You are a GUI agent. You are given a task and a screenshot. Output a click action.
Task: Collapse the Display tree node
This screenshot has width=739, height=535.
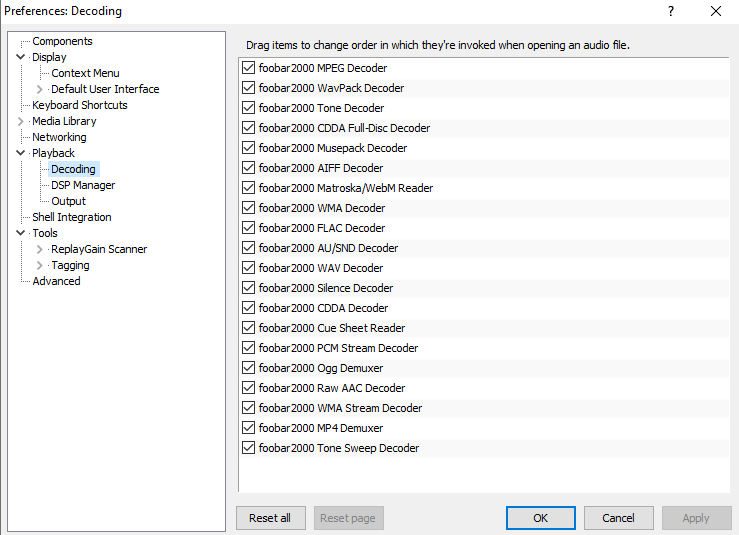click(20, 57)
